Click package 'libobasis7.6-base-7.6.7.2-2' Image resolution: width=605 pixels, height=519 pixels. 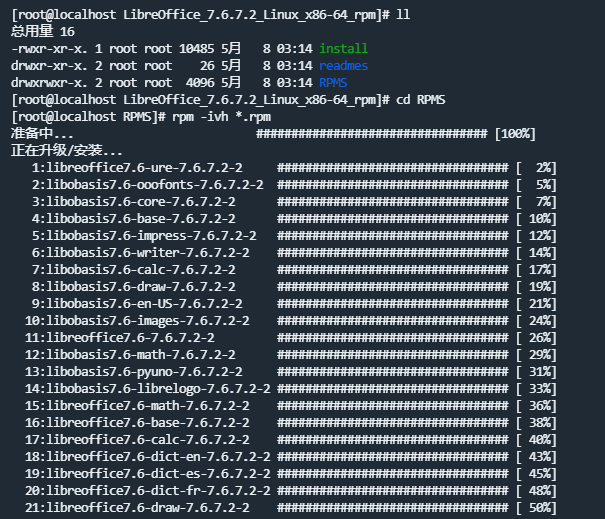click(x=141, y=218)
